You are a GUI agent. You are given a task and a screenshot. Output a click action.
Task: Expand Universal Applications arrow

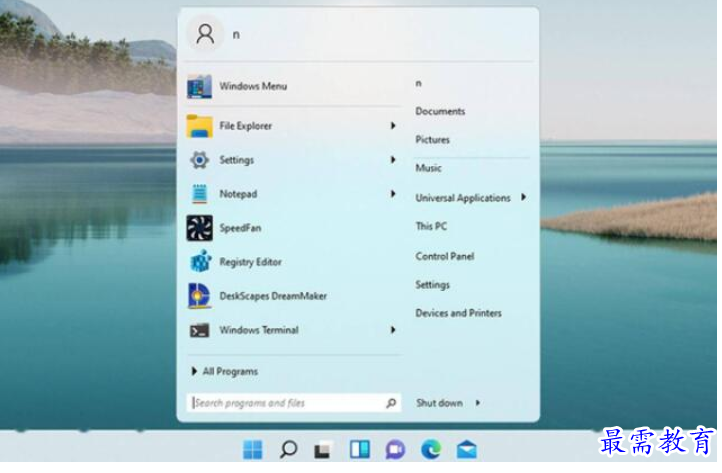coord(524,198)
